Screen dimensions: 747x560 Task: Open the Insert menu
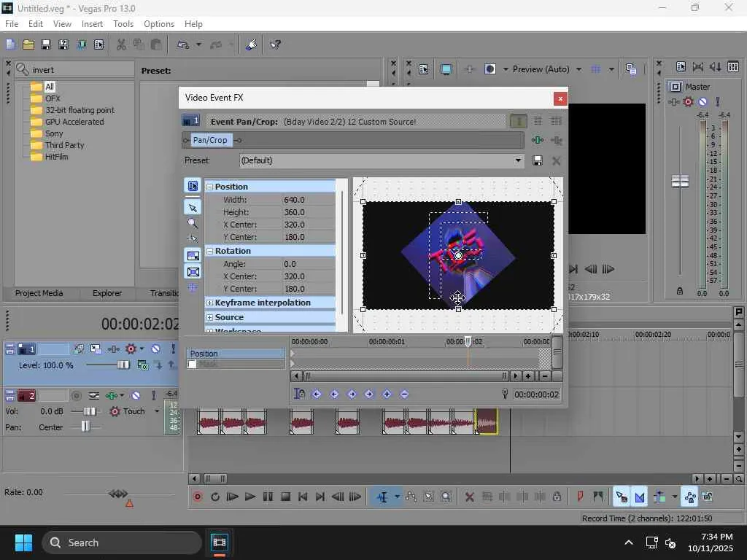click(92, 24)
